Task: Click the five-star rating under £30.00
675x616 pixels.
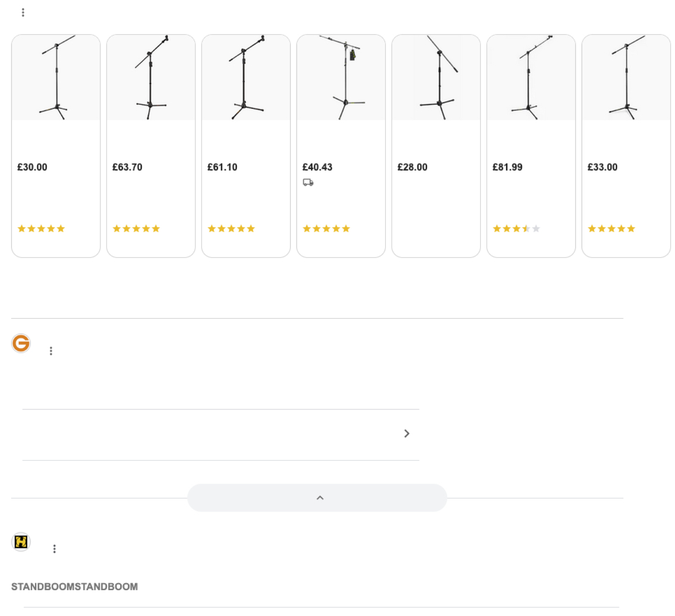Action: pos(41,229)
